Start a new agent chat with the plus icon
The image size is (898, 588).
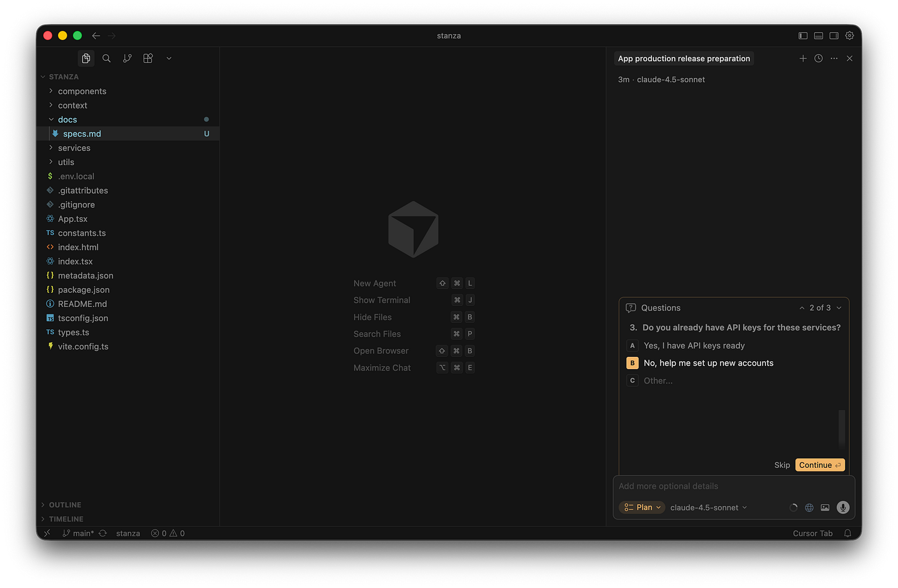[803, 58]
